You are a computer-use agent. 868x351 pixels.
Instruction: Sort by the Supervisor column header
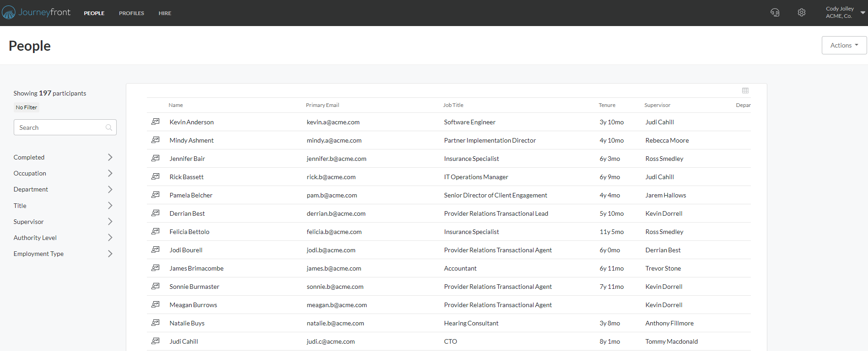(x=657, y=105)
